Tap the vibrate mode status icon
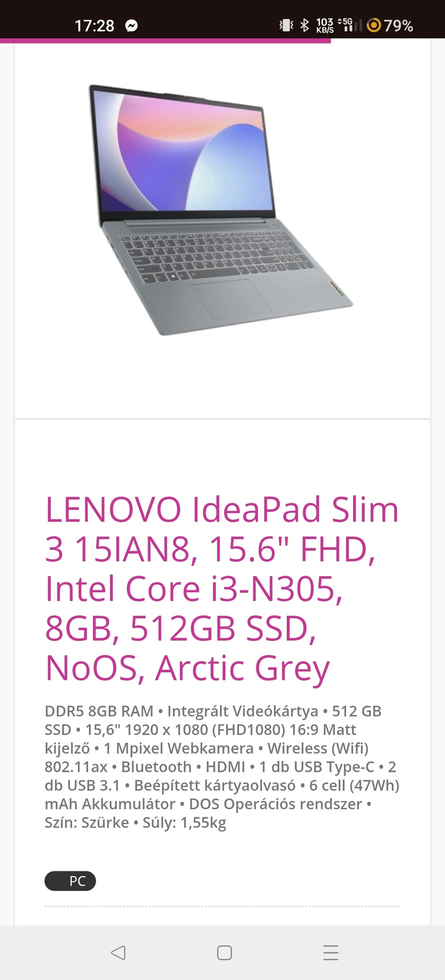 pyautogui.click(x=286, y=25)
